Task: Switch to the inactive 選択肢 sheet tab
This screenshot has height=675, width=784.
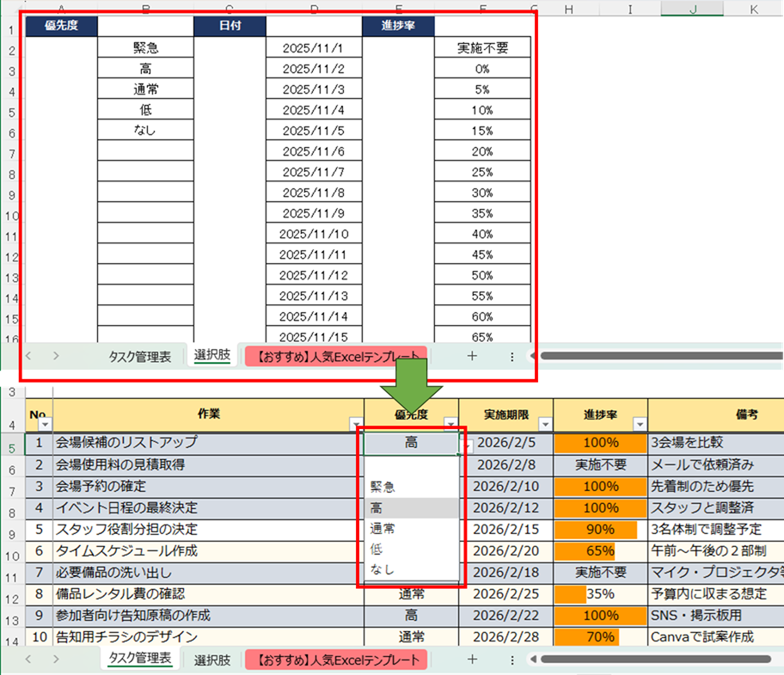Action: [211, 660]
